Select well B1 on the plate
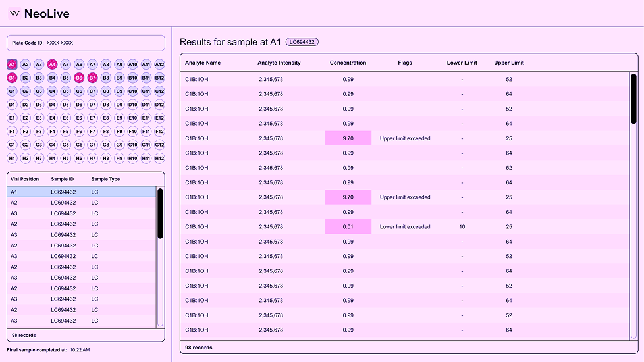 tap(12, 78)
